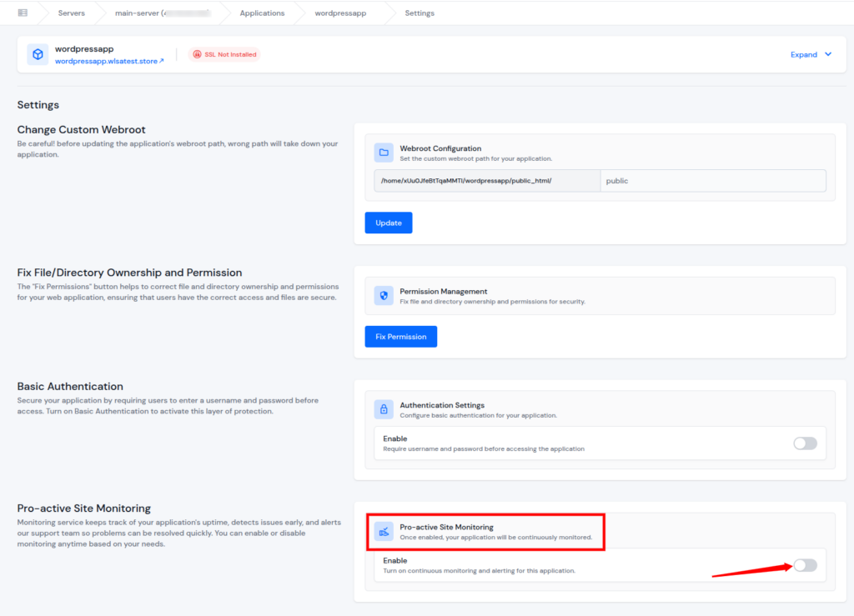
Task: Enable the Basic Authentication toggle
Action: (804, 443)
